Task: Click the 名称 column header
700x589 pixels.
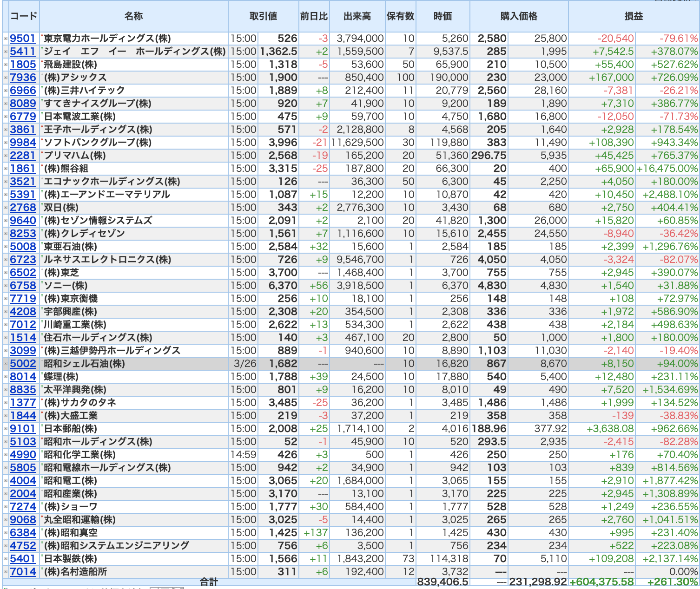Action: point(134,16)
